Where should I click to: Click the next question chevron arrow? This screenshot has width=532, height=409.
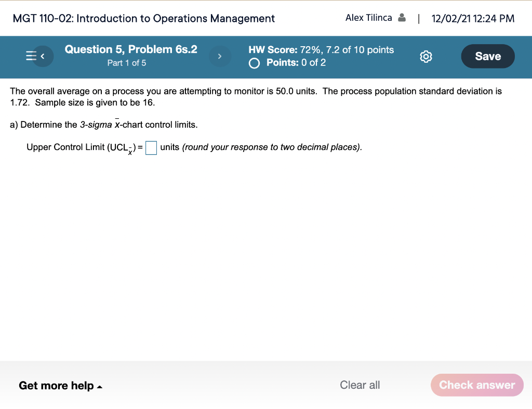(220, 56)
